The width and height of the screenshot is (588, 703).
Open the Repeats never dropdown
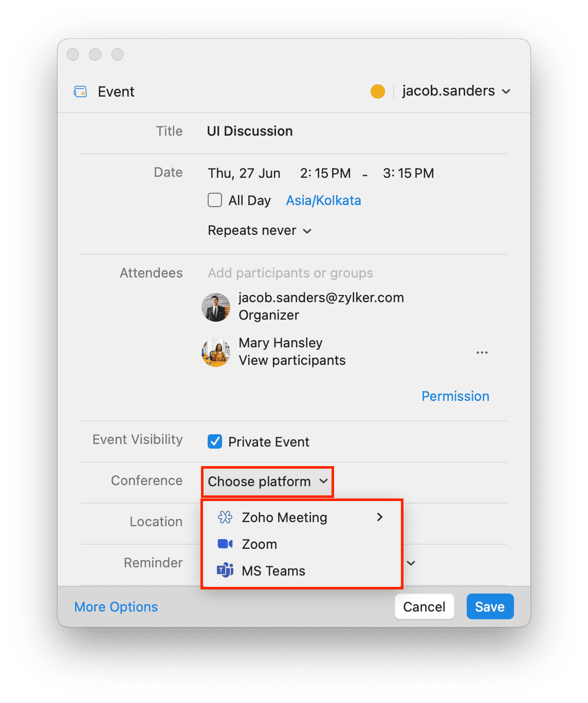(x=260, y=231)
